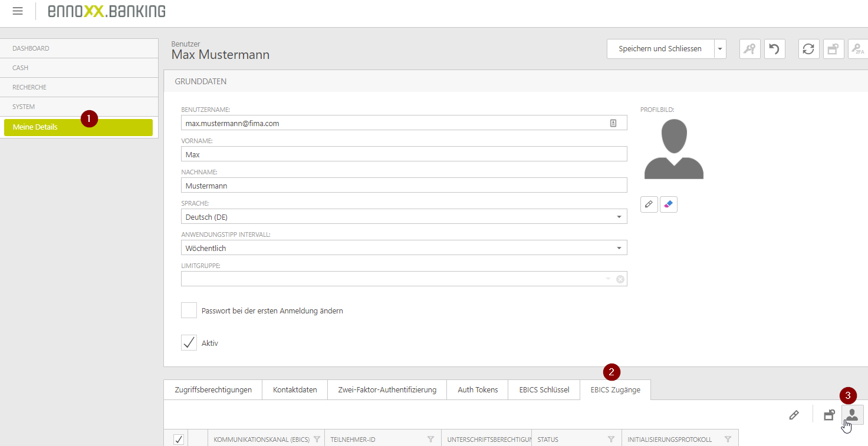Open the EBICS Schlüssel tab
Viewport: 868px width, 446px height.
click(544, 389)
